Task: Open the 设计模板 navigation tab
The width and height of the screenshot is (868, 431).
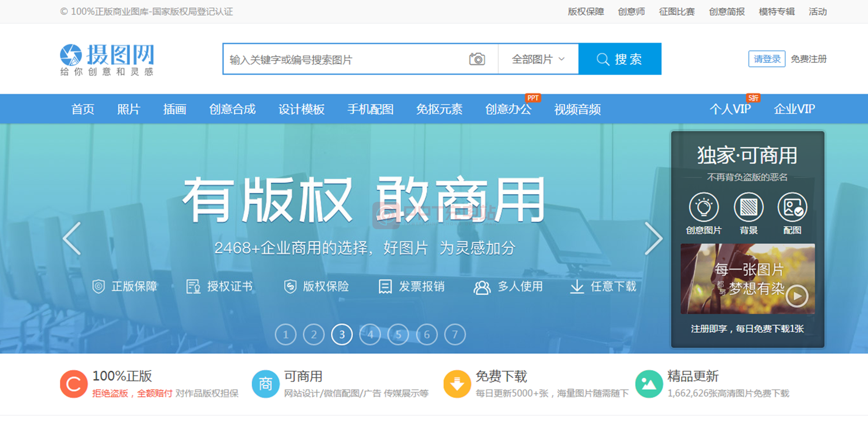Action: (301, 109)
